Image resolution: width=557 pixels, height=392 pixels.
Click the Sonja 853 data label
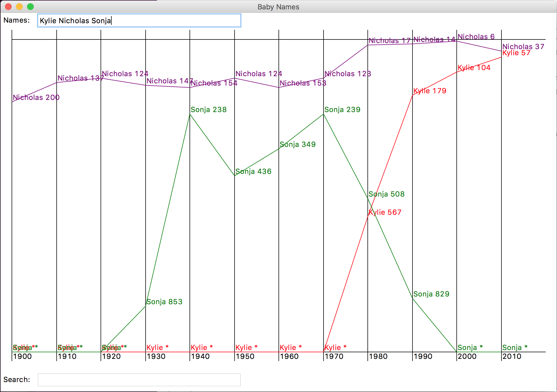click(x=164, y=302)
